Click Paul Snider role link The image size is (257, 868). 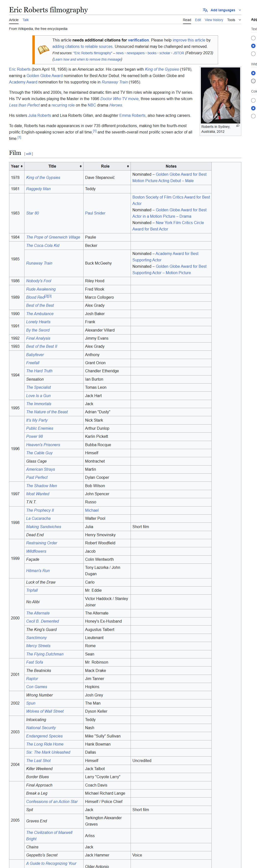95,213
